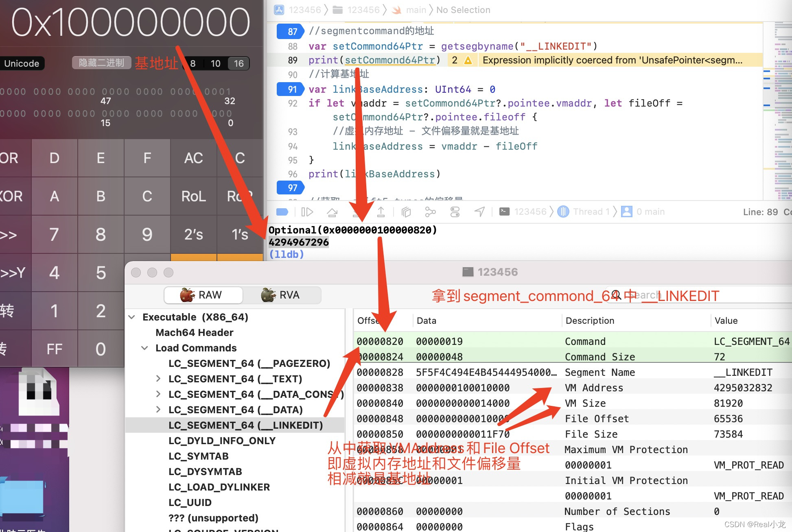Click the environment overrides icon

[455, 212]
